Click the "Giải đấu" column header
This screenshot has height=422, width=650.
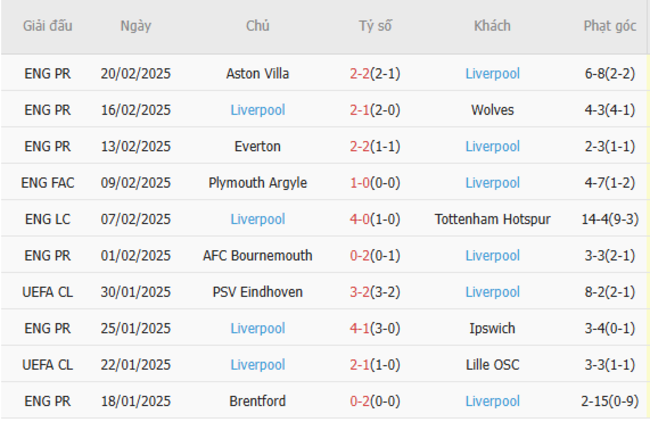47,26
